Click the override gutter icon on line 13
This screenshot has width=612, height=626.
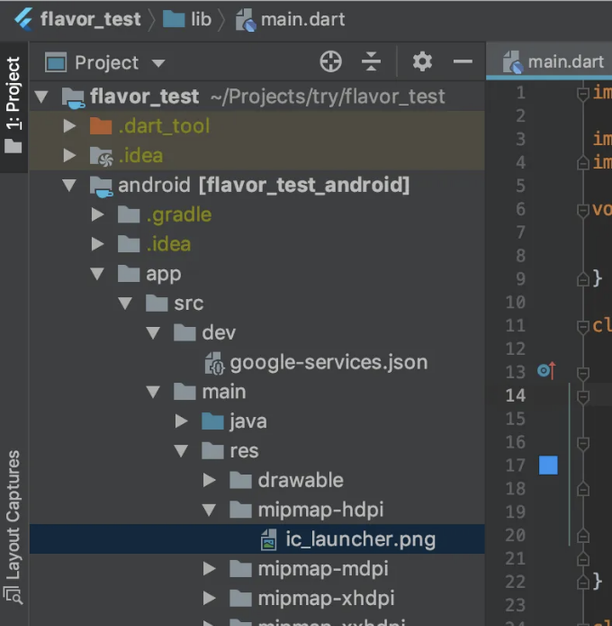point(547,370)
